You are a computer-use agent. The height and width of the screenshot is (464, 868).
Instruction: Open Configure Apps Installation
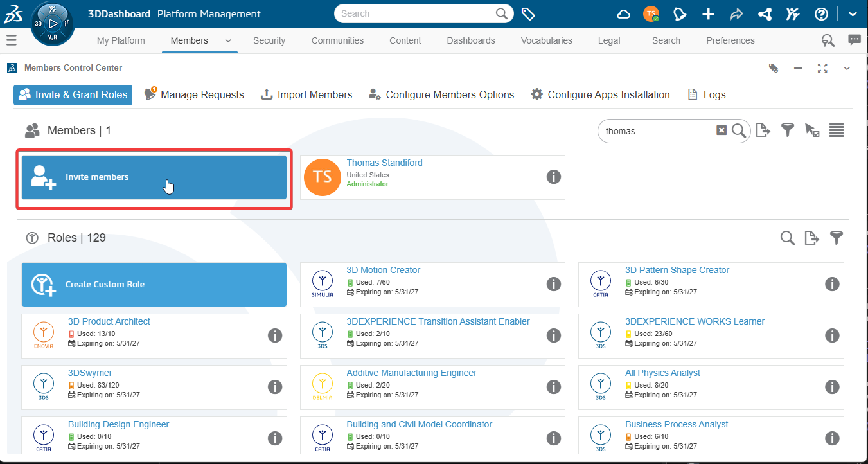coord(600,95)
